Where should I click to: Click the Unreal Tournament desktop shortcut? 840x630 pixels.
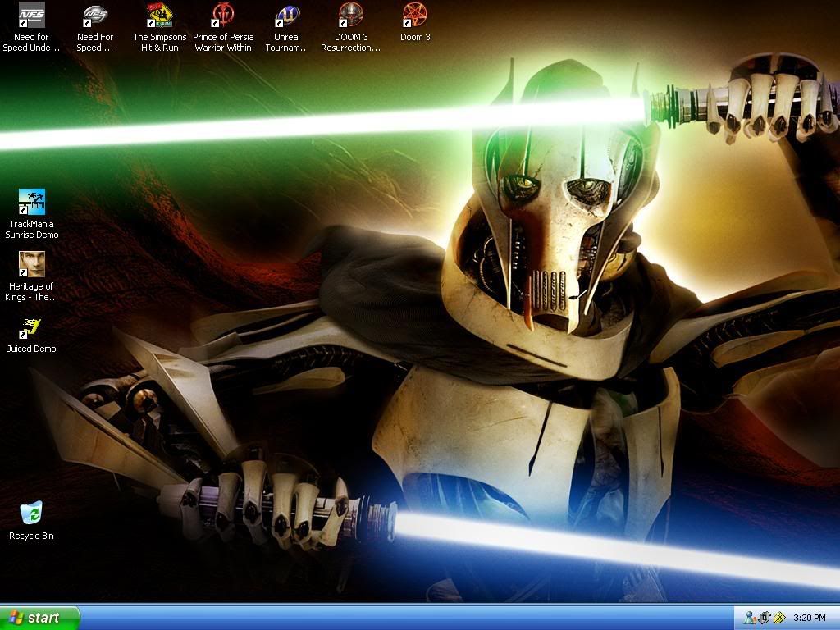(x=287, y=16)
